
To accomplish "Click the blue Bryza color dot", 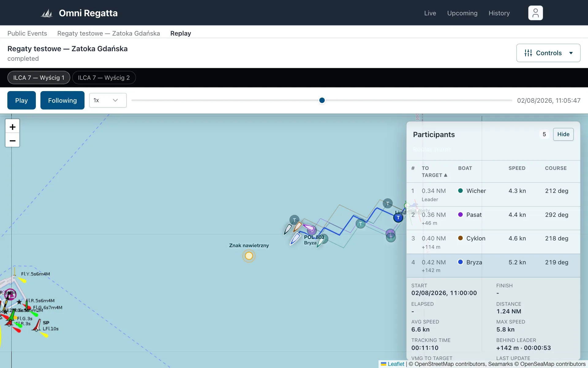I will tap(460, 262).
